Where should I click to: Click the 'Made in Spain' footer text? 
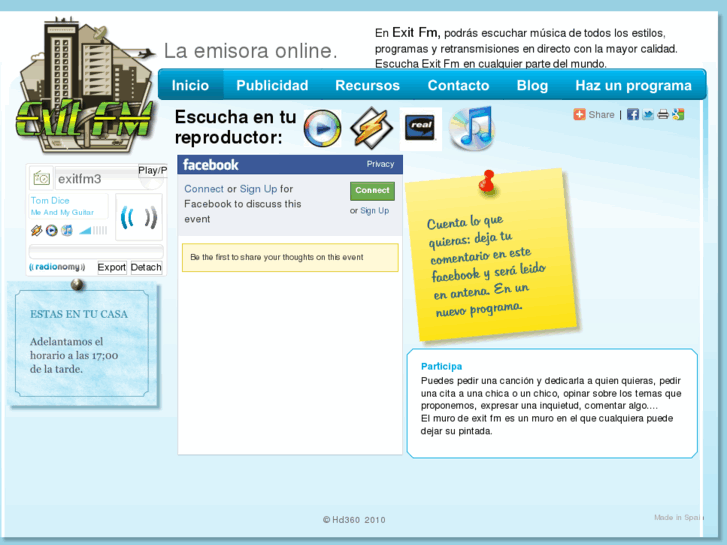(678, 517)
